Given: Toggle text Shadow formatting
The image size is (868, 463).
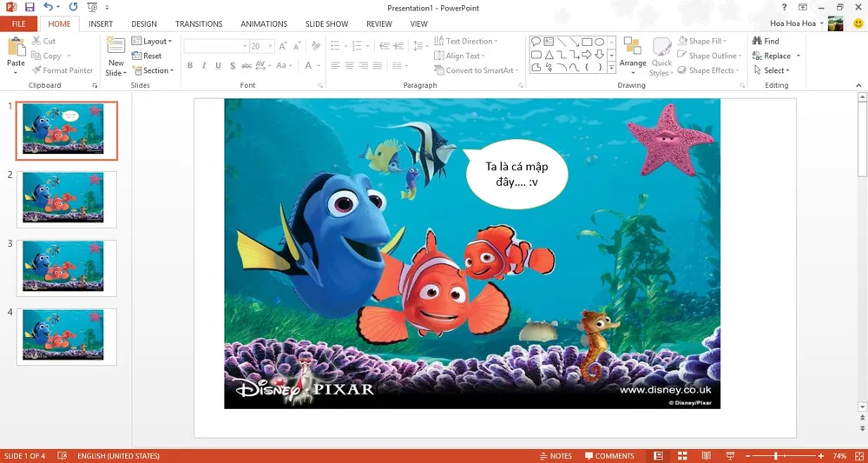Looking at the screenshot, I should pyautogui.click(x=233, y=65).
